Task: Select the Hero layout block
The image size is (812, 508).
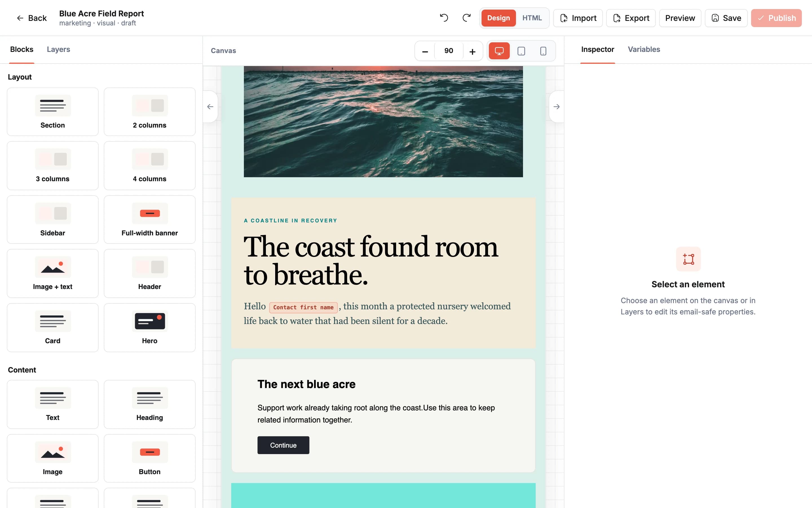Action: pos(150,328)
